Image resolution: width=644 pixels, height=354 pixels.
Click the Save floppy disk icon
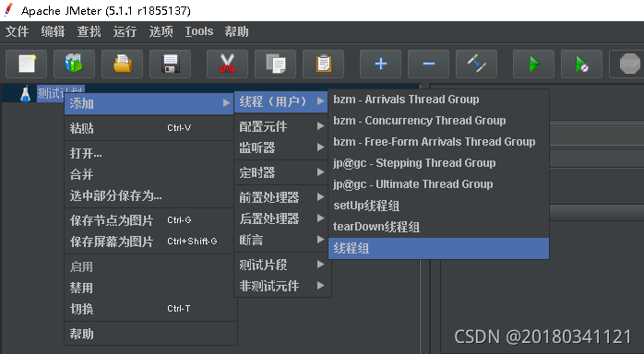[170, 64]
